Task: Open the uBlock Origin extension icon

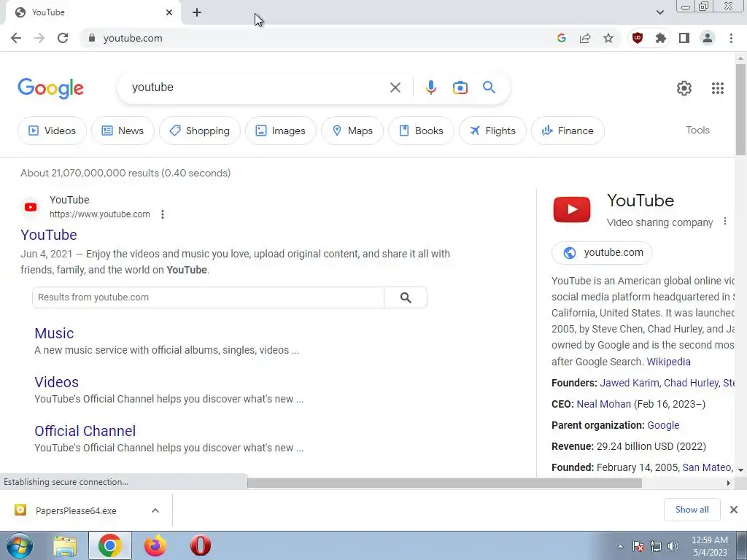Action: pyautogui.click(x=638, y=38)
